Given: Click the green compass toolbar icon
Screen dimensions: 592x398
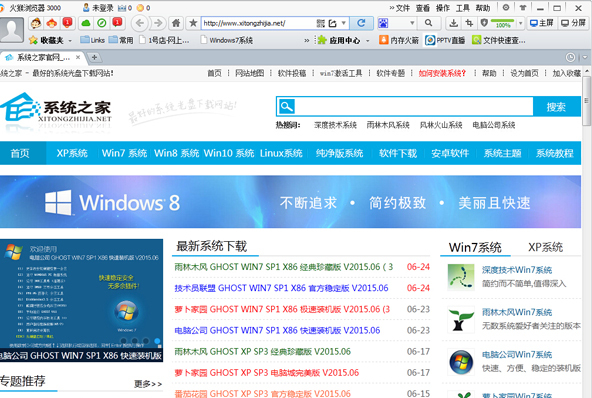Looking at the screenshot, I should click(x=102, y=23).
